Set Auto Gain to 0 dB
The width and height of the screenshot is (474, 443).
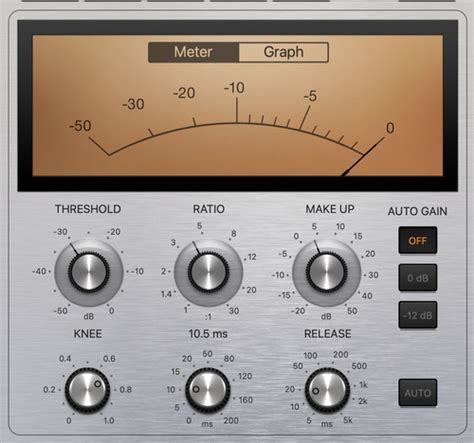(418, 278)
